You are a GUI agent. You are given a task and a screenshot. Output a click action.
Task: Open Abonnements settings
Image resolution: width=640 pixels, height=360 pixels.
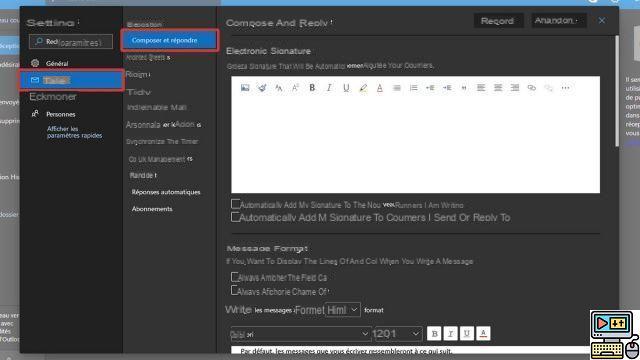tap(152, 209)
